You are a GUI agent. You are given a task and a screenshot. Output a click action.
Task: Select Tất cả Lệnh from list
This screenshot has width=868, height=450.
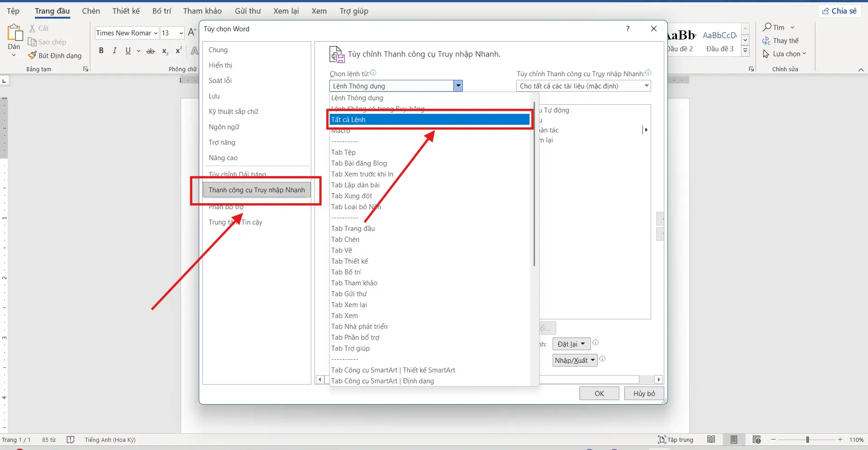click(x=429, y=119)
